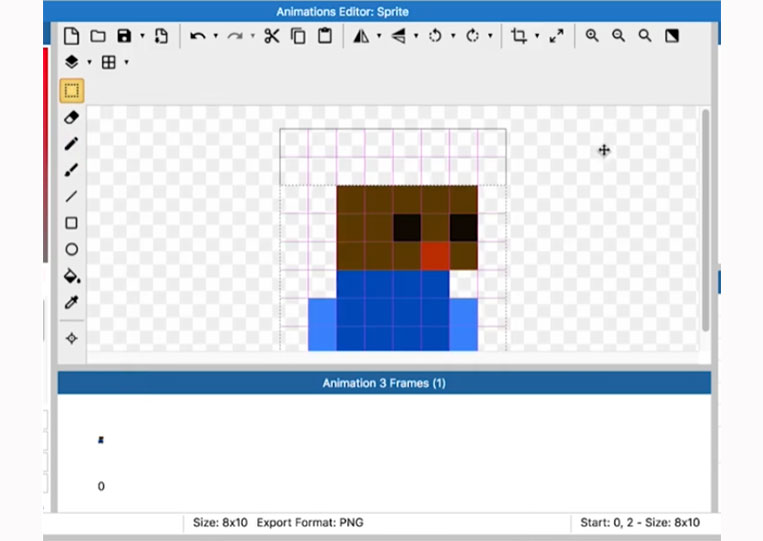Click the layers stack icon
The width and height of the screenshot is (763, 541).
72,62
